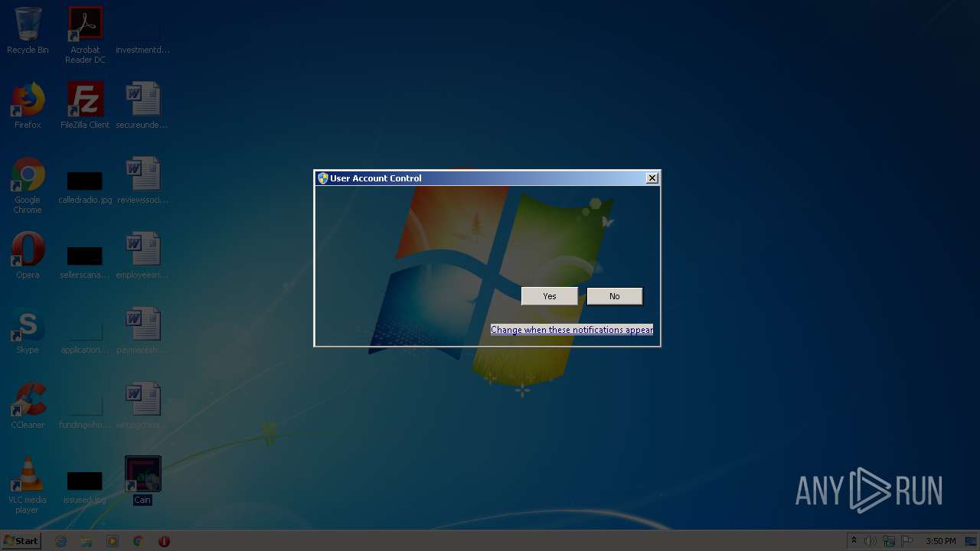Click the Show desktop button
980x551 pixels.
click(972, 541)
